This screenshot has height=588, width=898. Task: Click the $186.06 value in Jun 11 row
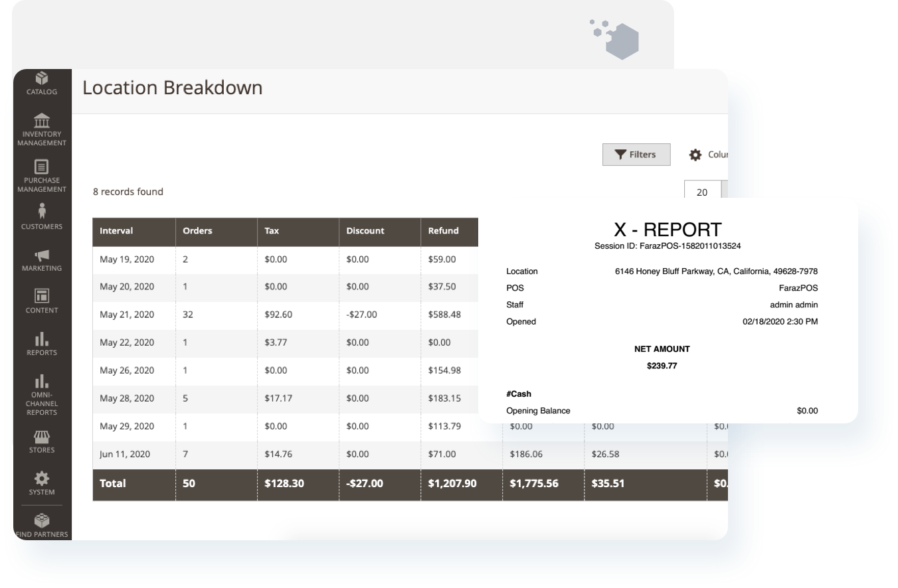[x=527, y=455]
